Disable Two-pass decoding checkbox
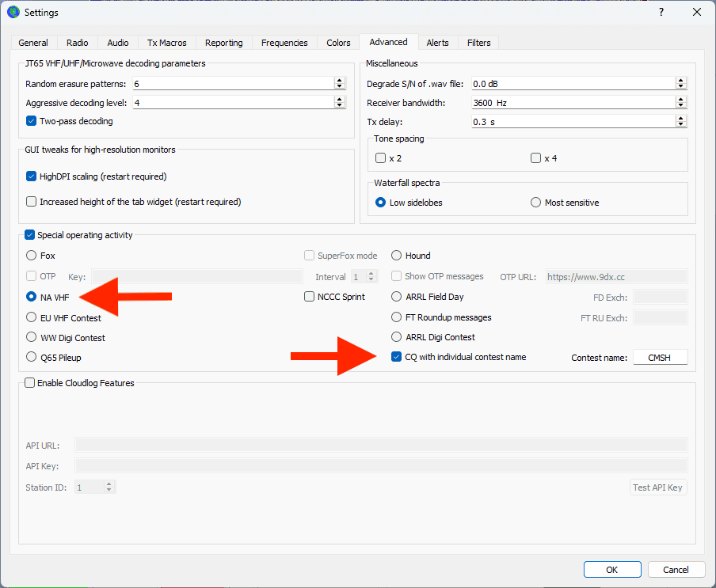The image size is (716, 588). (32, 121)
